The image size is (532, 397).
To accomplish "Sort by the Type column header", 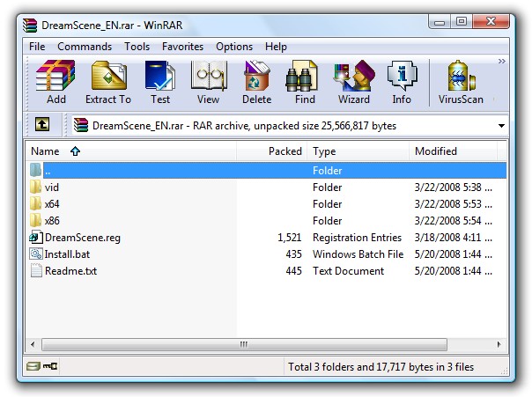I will (x=358, y=151).
